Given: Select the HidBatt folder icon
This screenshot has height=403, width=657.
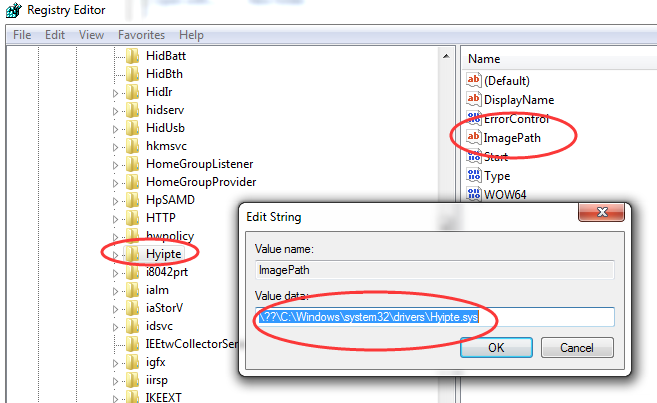Looking at the screenshot, I should [132, 56].
